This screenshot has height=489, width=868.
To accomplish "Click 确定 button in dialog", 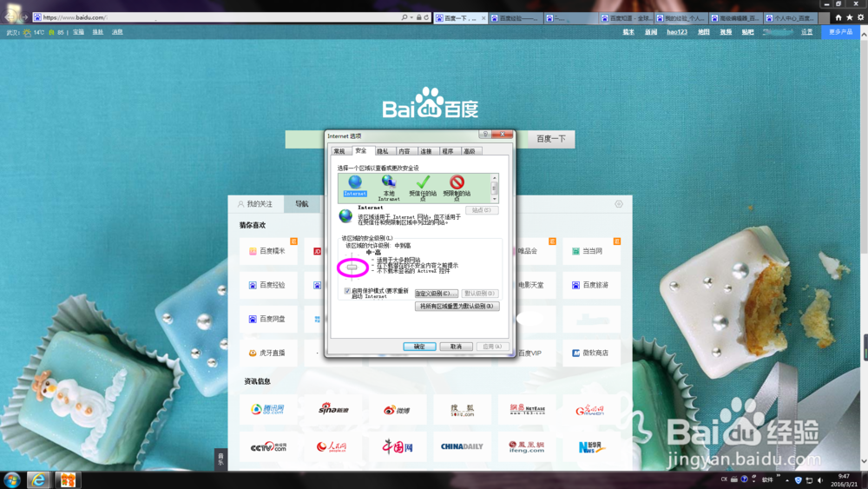I will (419, 347).
